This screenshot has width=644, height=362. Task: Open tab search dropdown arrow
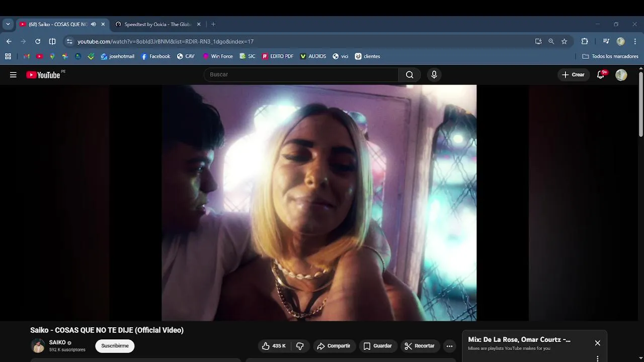[x=8, y=24]
